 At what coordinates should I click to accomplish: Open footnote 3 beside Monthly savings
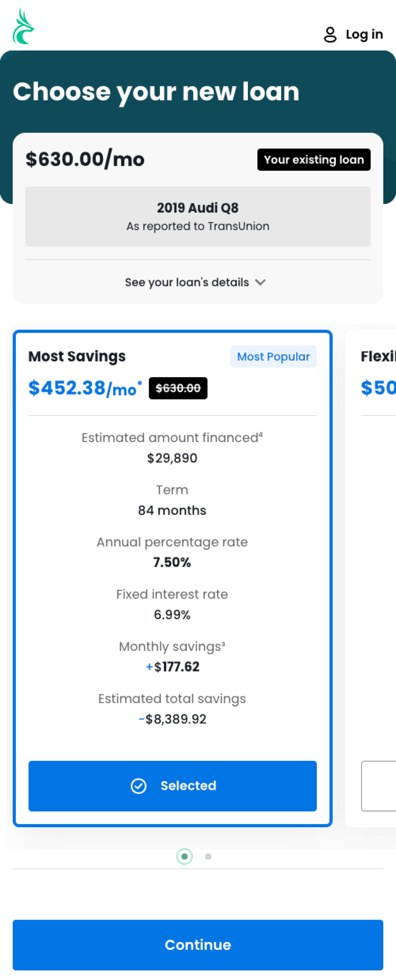(x=223, y=643)
